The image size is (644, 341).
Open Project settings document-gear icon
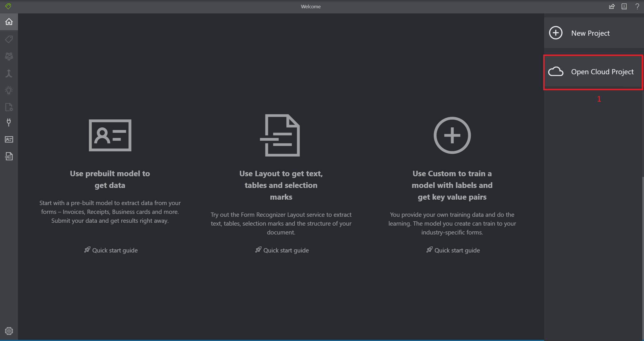click(9, 107)
